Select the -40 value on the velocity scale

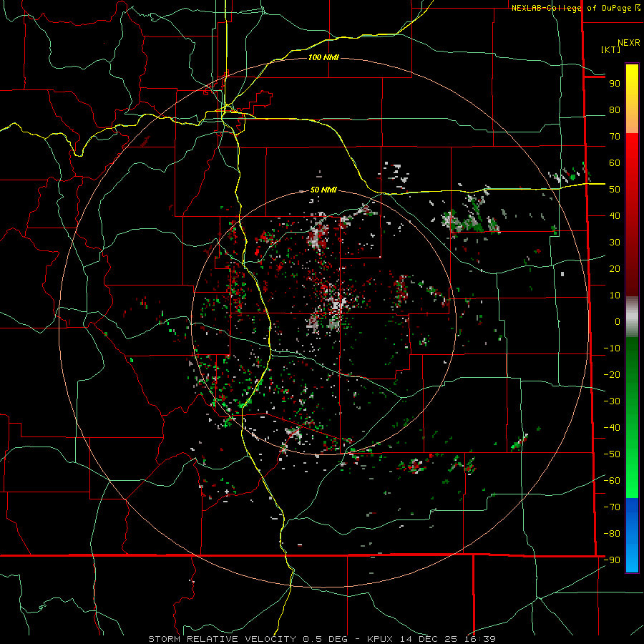[x=612, y=428]
